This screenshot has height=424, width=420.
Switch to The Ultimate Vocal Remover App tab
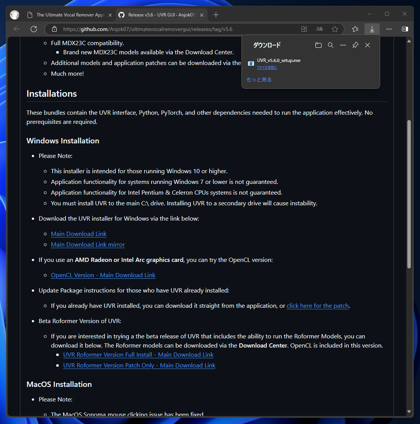tap(69, 15)
